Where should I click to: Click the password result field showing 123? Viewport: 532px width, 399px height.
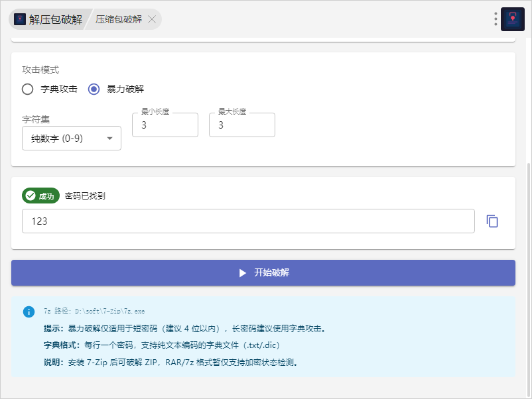pos(248,221)
